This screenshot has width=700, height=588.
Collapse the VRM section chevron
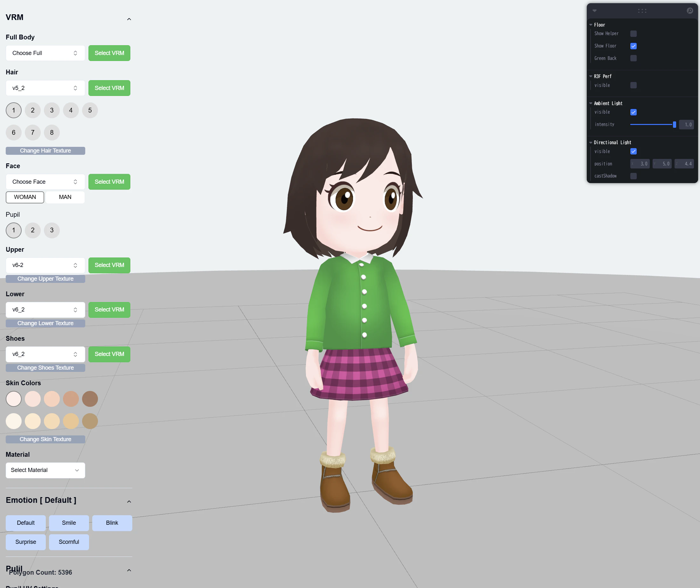[129, 19]
